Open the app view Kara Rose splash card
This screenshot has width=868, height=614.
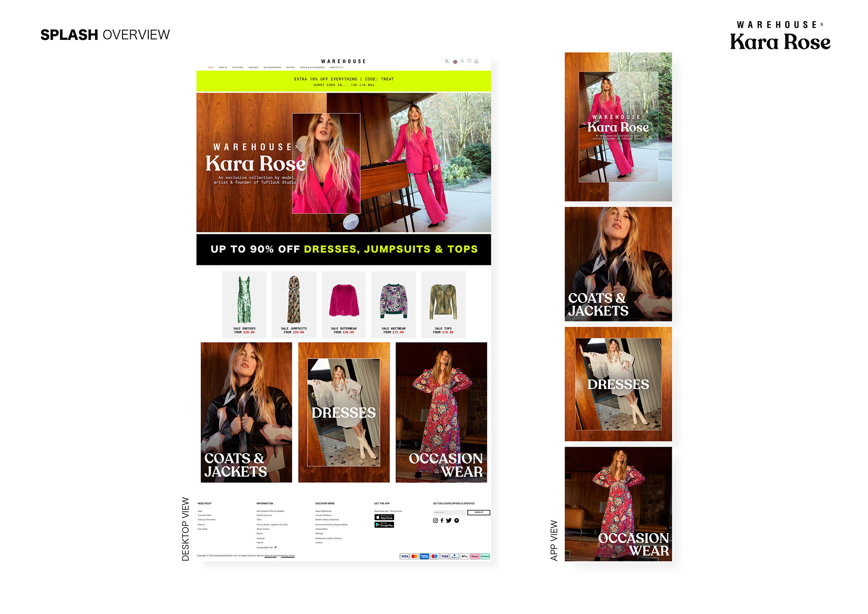pyautogui.click(x=618, y=127)
